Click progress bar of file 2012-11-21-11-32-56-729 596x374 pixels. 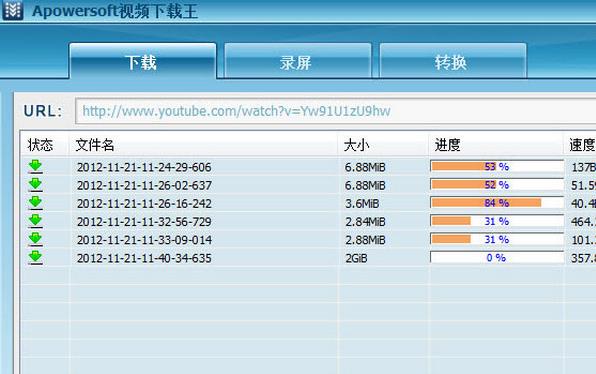(497, 221)
